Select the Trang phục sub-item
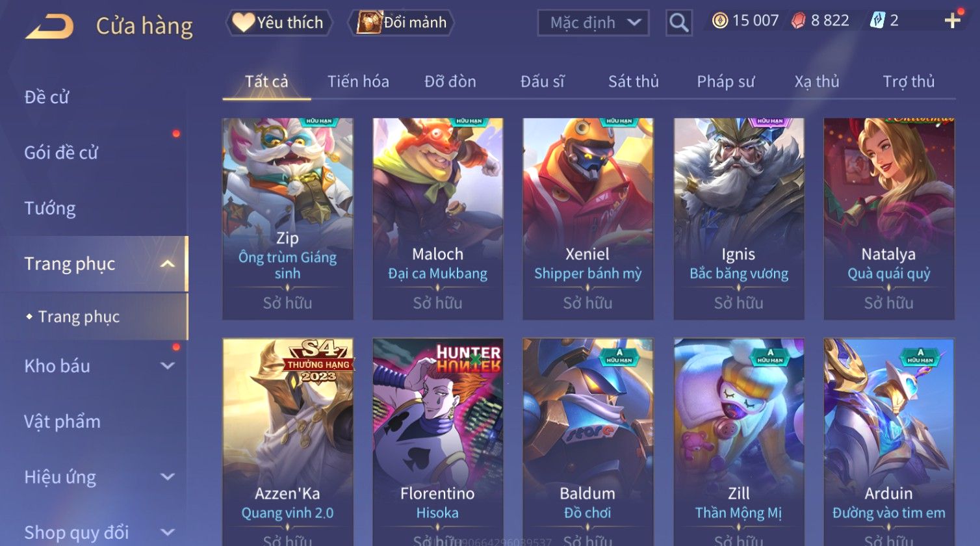This screenshot has width=980, height=546. click(79, 317)
